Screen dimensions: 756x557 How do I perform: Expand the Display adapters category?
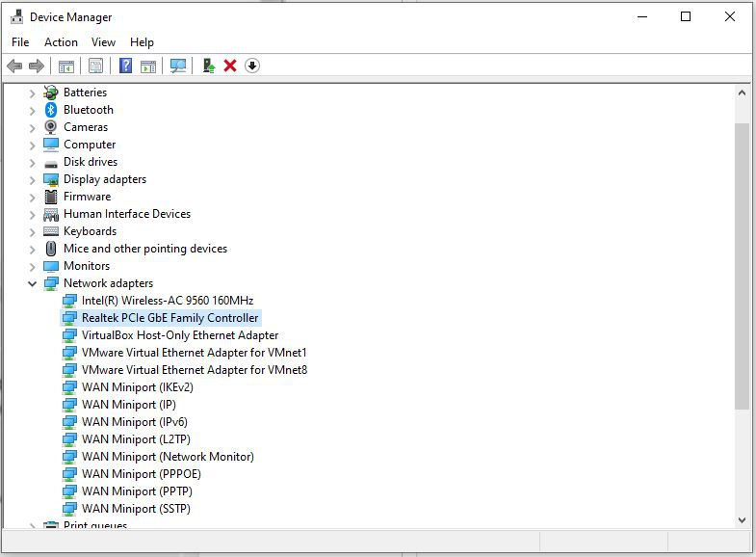click(x=32, y=179)
